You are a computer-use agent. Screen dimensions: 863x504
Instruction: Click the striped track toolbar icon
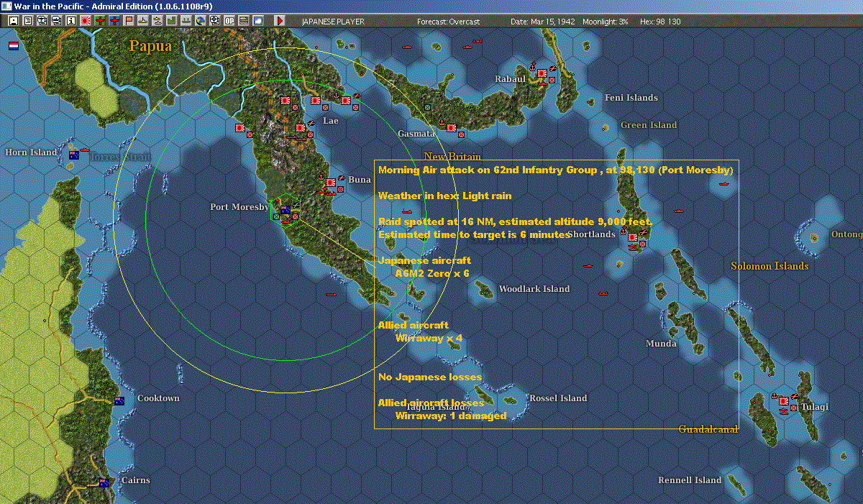tap(242, 21)
